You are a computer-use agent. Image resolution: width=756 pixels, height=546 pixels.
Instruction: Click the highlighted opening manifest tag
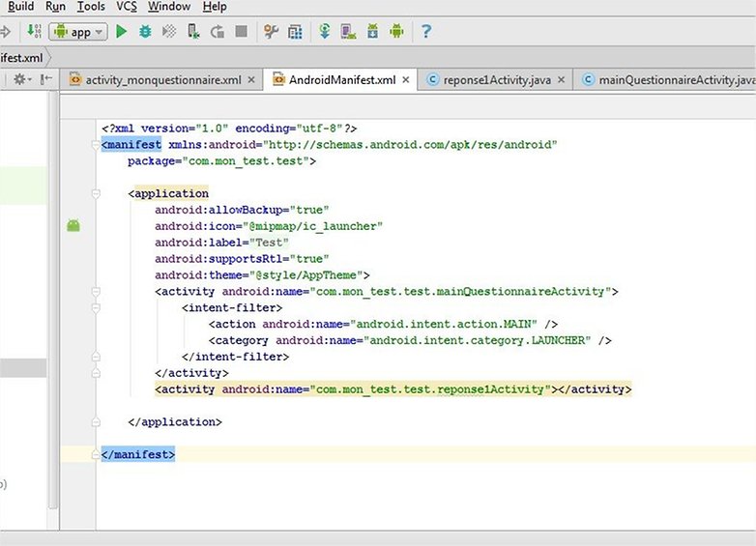tap(131, 145)
